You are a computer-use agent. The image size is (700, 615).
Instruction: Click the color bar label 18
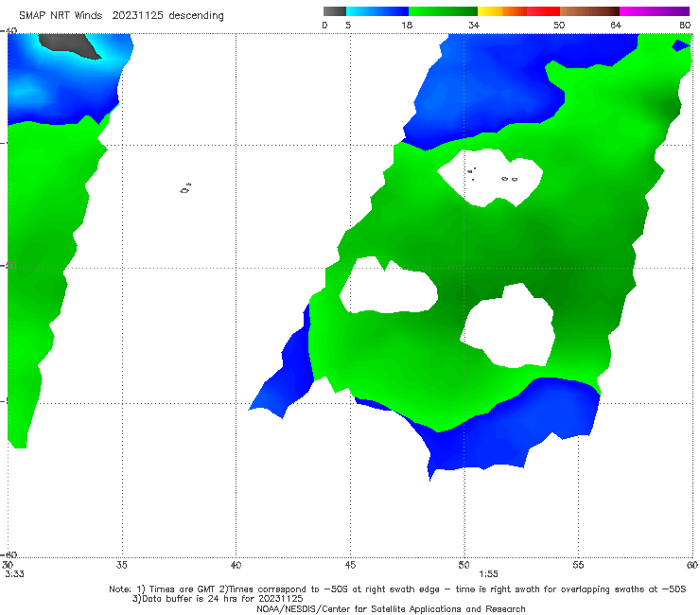tap(407, 25)
